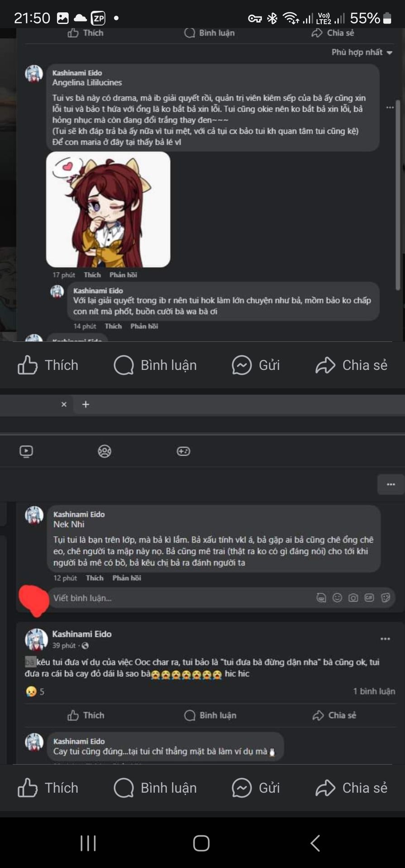
Task: Click the three-dots options button below the tabs
Action: (x=391, y=485)
